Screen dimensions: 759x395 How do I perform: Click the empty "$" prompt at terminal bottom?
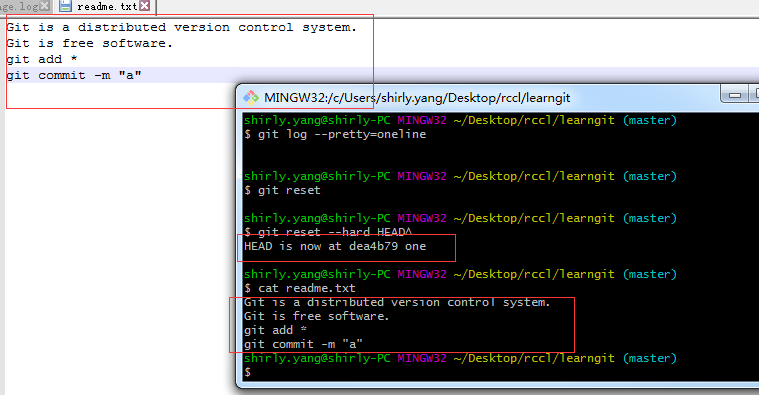(247, 372)
